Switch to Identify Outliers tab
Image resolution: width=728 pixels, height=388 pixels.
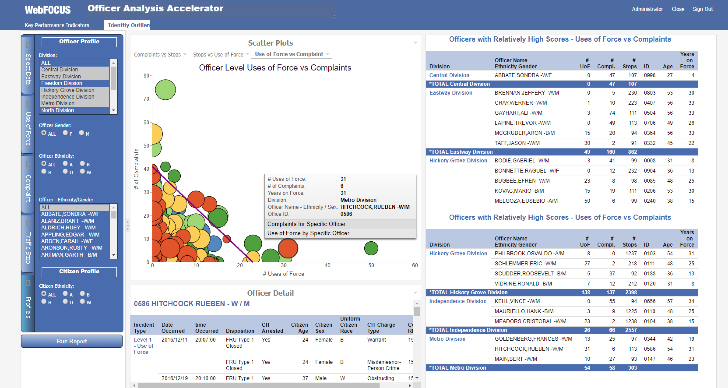click(x=128, y=25)
